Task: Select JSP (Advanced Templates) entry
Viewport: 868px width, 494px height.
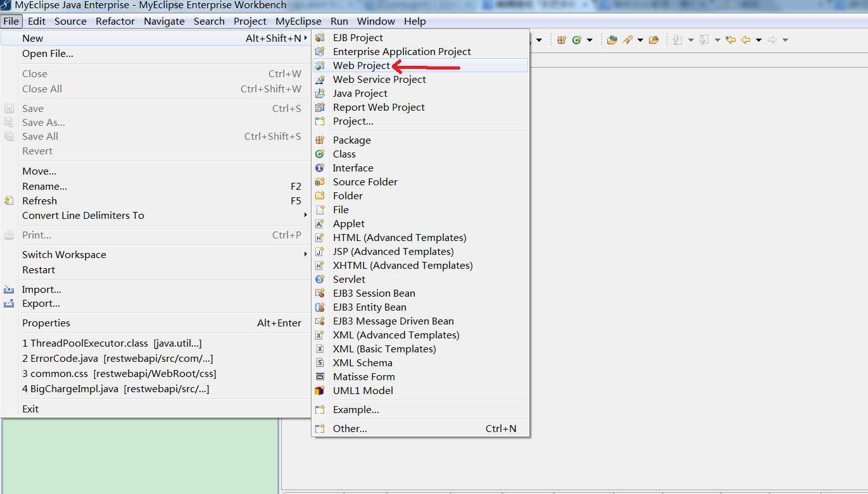Action: tap(420, 251)
